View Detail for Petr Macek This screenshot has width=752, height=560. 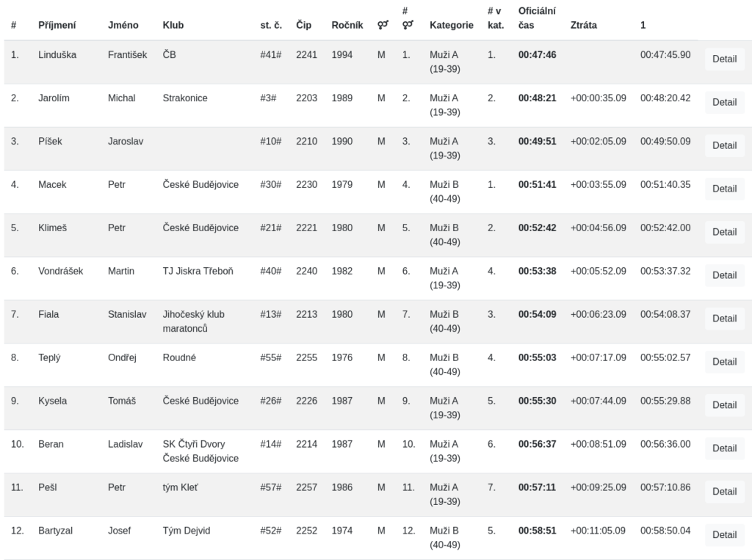(x=724, y=189)
